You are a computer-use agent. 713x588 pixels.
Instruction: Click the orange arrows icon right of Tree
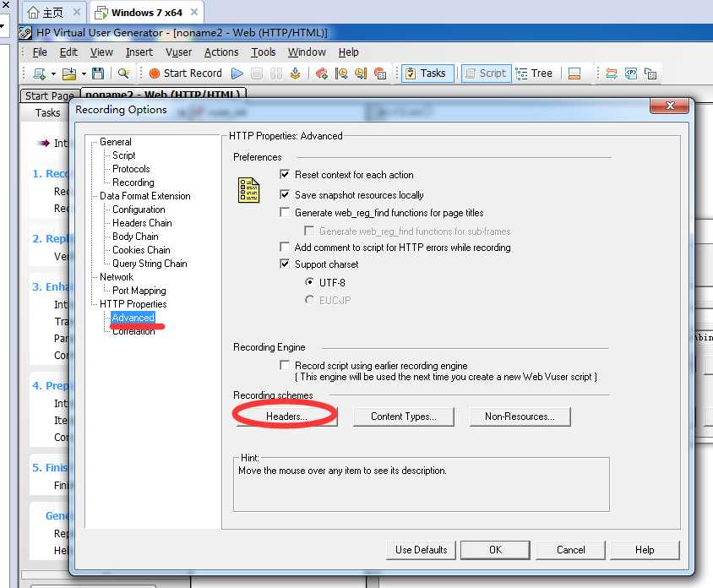[x=612, y=73]
